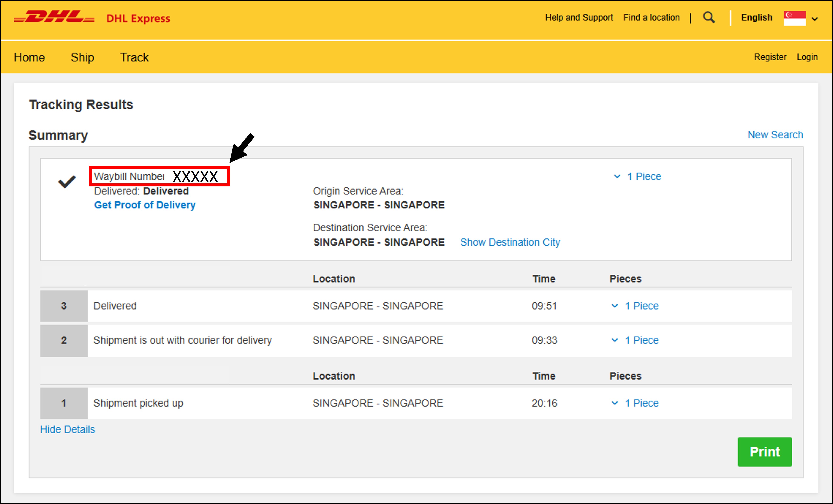Image resolution: width=833 pixels, height=504 pixels.
Task: Go to Register page
Action: [770, 57]
